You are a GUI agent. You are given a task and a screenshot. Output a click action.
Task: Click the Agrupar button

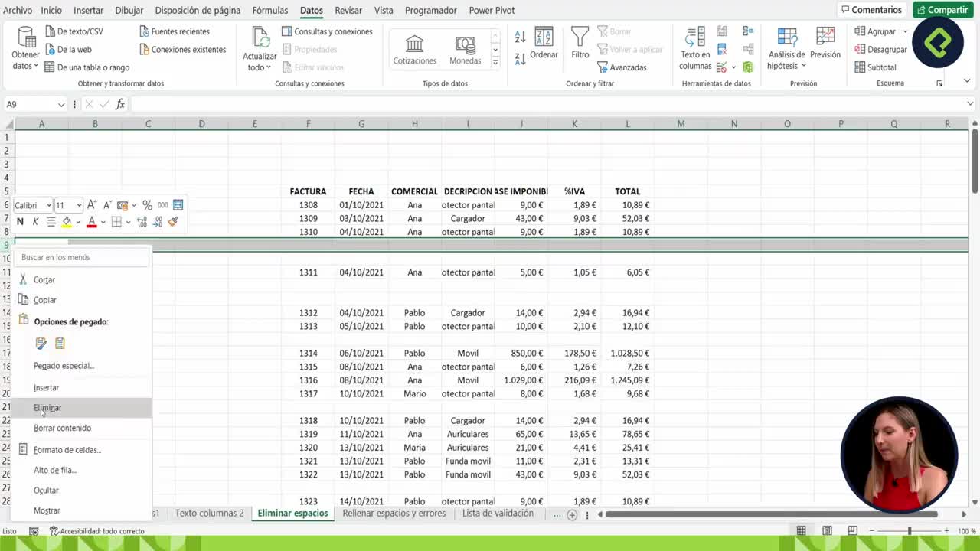coord(875,31)
